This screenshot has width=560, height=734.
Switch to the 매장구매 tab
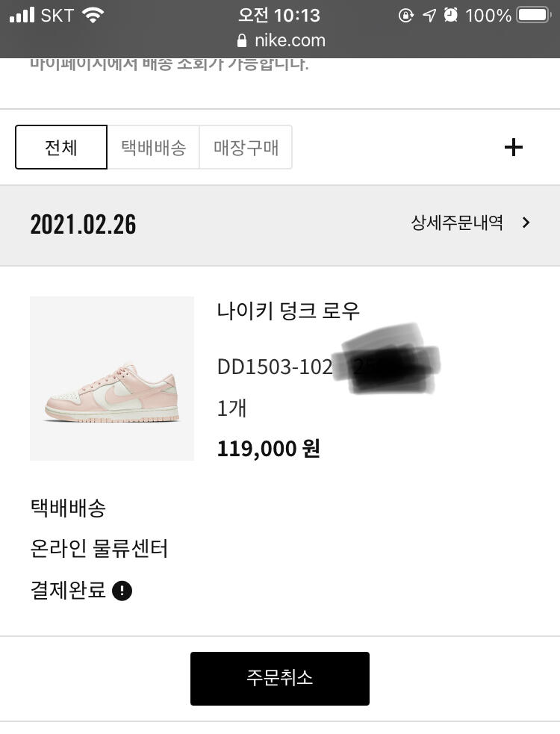pos(246,147)
